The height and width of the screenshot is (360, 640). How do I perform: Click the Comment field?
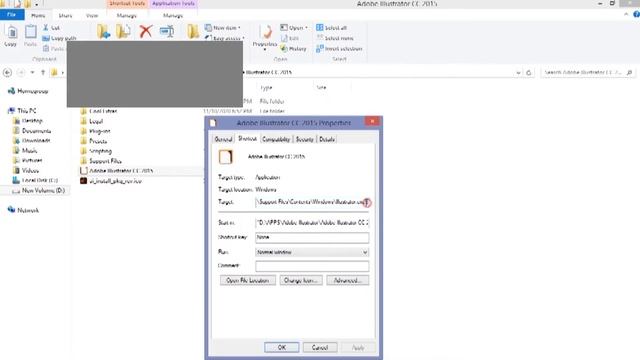(x=312, y=266)
